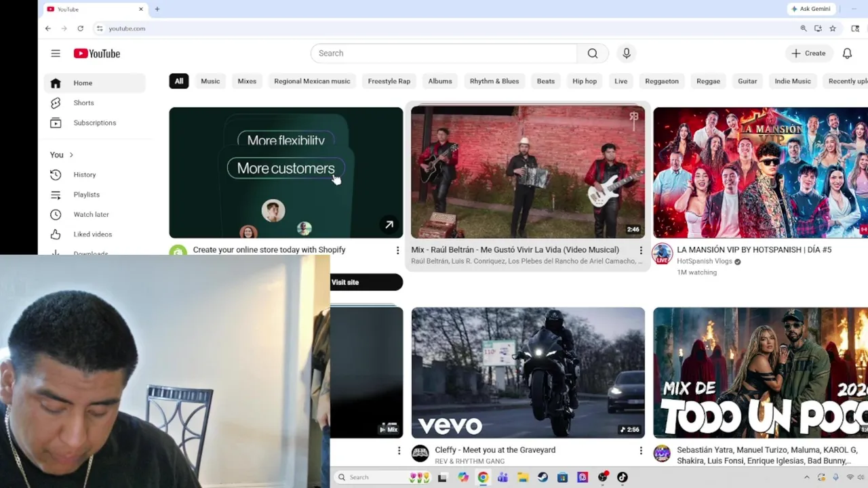Play Cleffy Meet you at the Graveyard thumbnail
The width and height of the screenshot is (868, 488).
point(528,373)
